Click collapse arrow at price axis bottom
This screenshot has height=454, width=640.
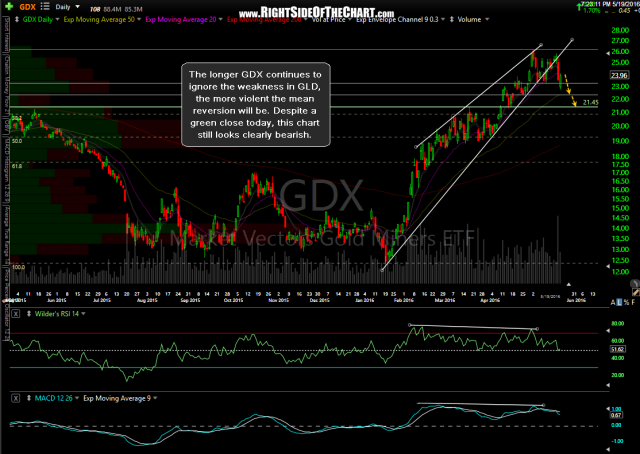point(608,266)
